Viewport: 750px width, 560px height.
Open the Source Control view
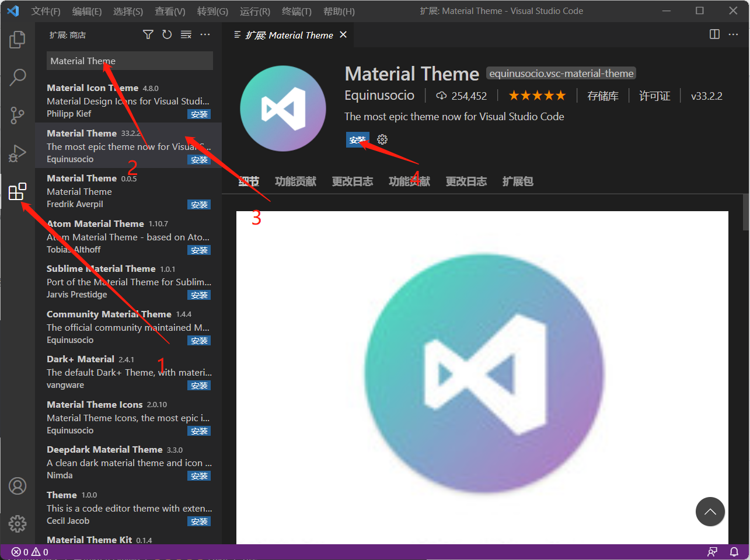(18, 115)
